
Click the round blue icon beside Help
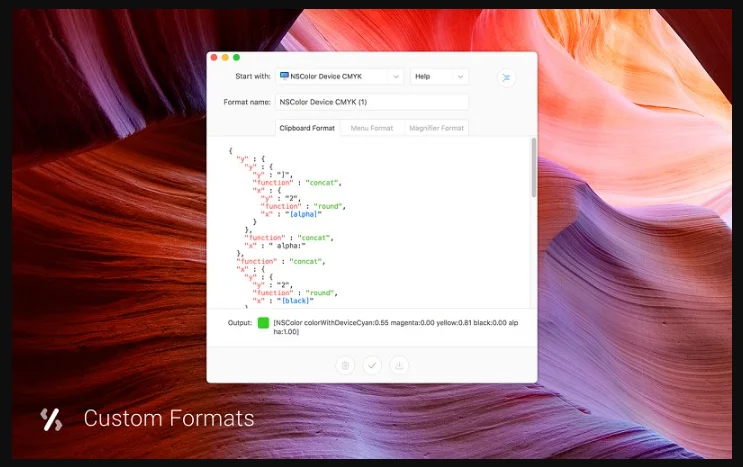[x=506, y=77]
